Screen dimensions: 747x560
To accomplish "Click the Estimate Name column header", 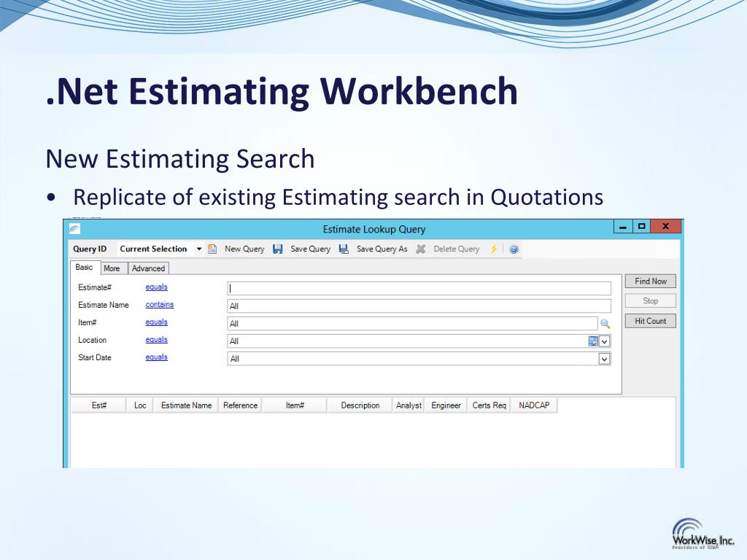I will point(186,405).
